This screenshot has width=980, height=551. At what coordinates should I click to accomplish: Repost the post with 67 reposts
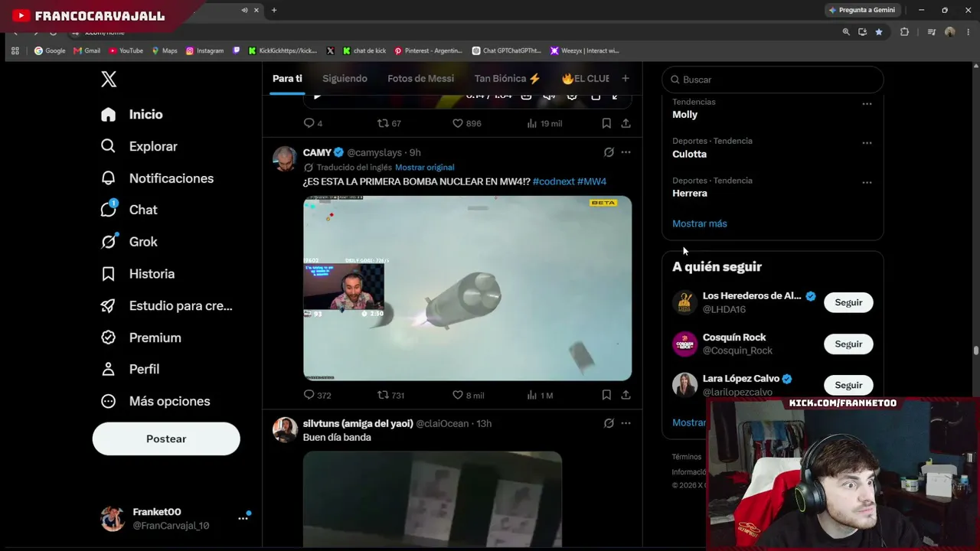384,123
